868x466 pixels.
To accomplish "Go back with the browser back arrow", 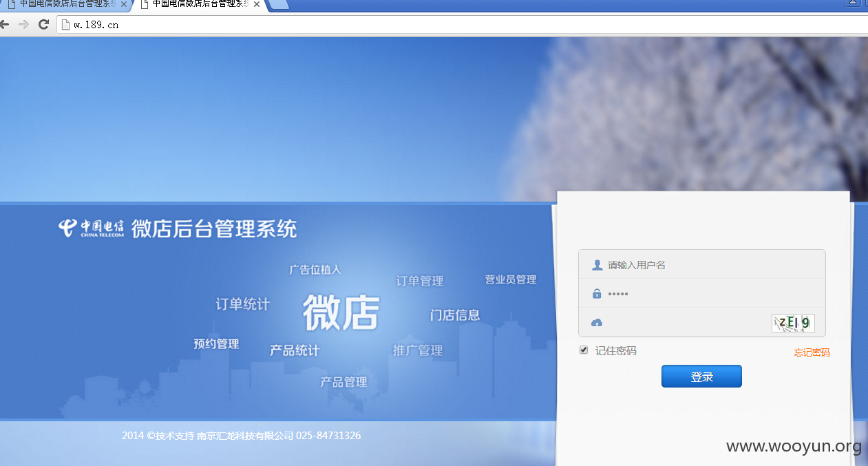I will click(x=4, y=25).
